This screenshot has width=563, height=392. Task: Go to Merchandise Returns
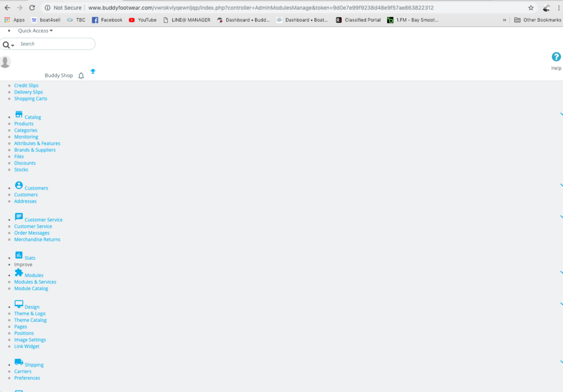tap(37, 239)
